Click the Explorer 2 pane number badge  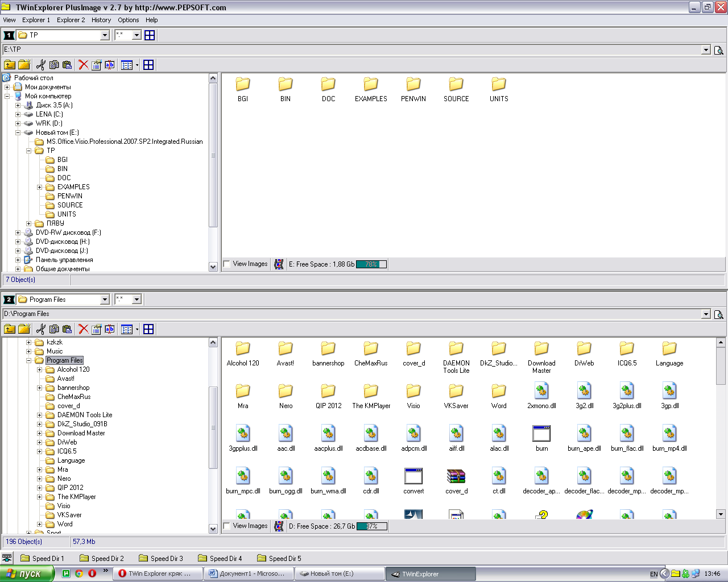pyautogui.click(x=9, y=300)
